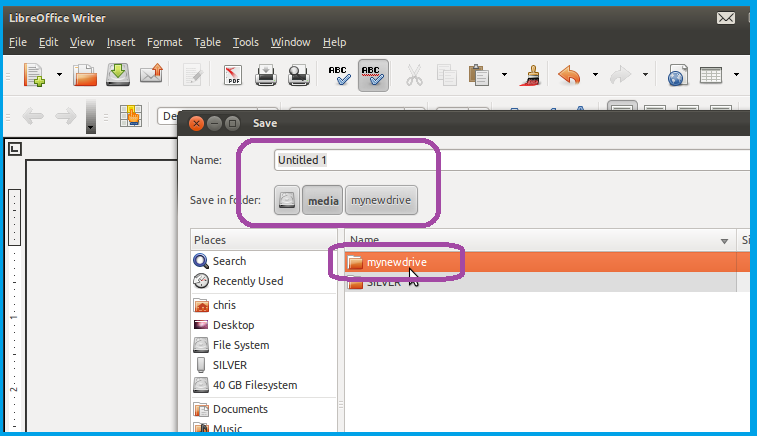Viewport: 757px width, 436px height.
Task: Toggle AutoSpellcheck toolbar button
Action: pyautogui.click(x=373, y=75)
